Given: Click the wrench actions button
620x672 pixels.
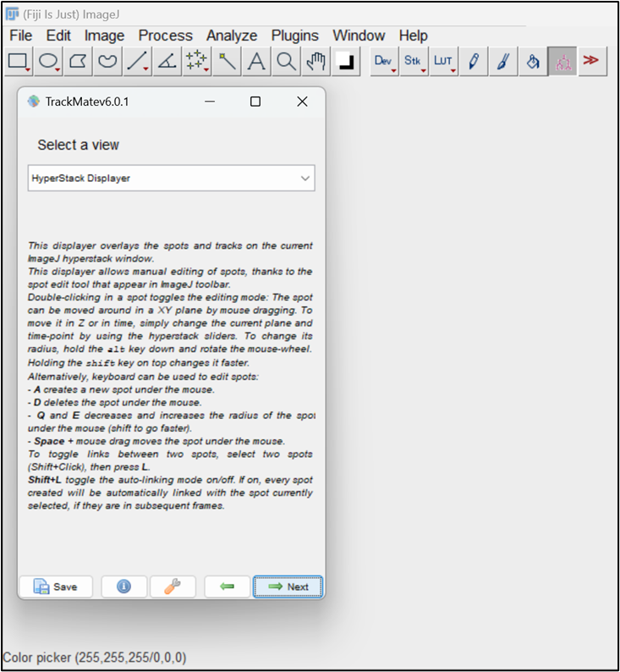Looking at the screenshot, I should click(173, 587).
